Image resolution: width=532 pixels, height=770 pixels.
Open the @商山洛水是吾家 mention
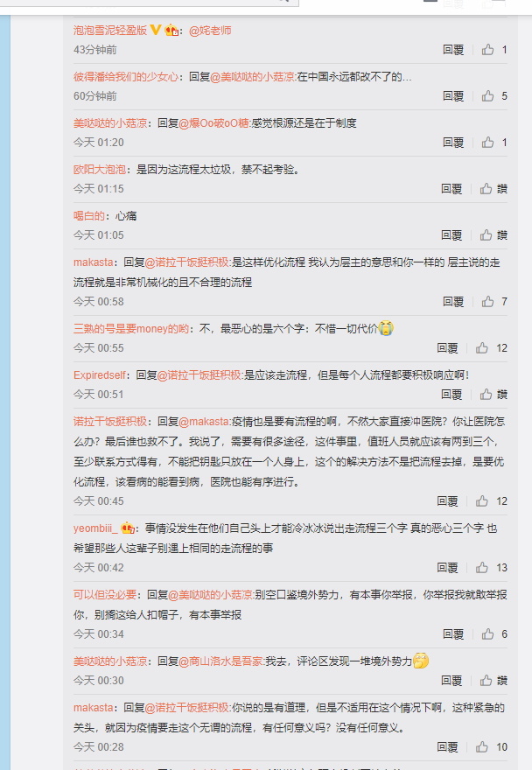(221, 661)
